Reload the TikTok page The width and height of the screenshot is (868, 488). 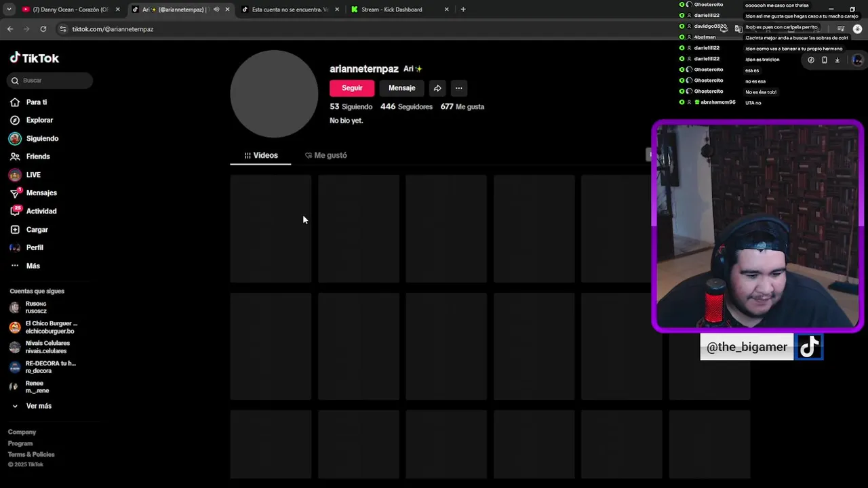point(43,29)
